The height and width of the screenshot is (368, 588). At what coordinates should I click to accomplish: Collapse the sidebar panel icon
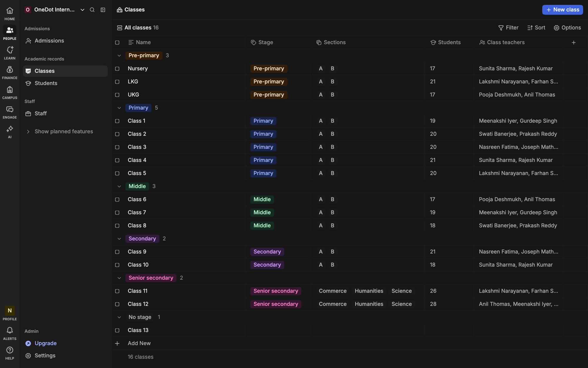[103, 10]
